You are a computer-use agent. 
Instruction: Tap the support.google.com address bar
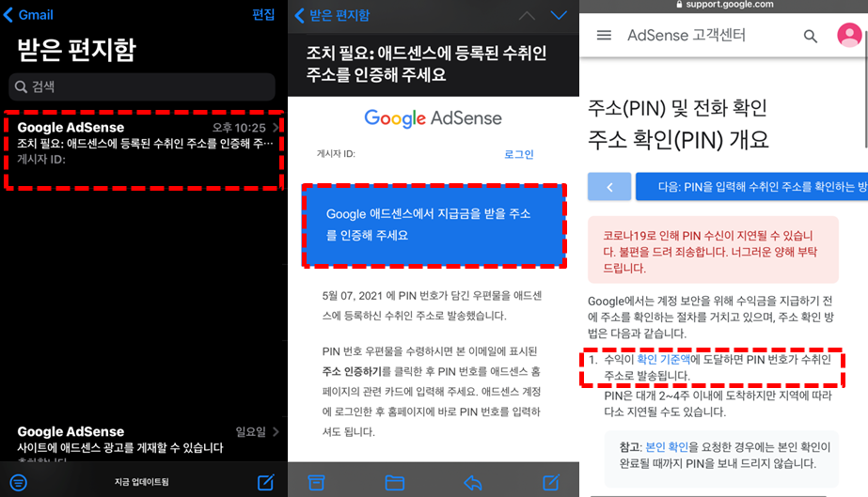point(724,5)
